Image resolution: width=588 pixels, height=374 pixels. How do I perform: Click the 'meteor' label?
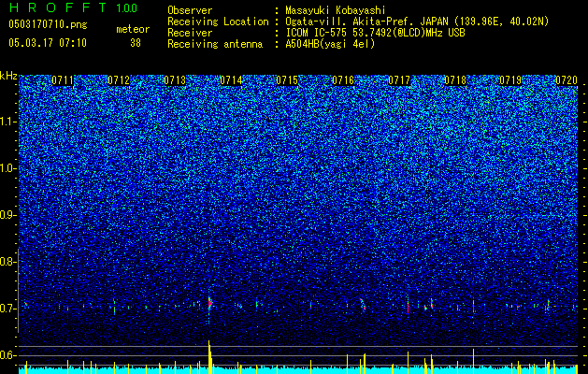point(133,29)
